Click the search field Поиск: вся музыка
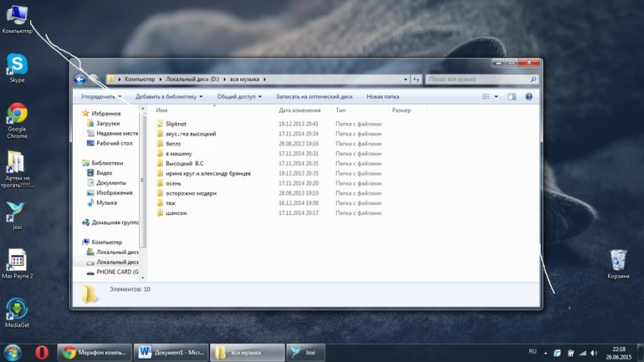 [477, 79]
